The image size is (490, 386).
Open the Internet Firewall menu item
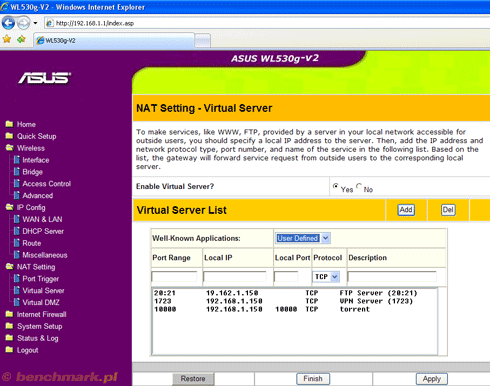tap(42, 314)
